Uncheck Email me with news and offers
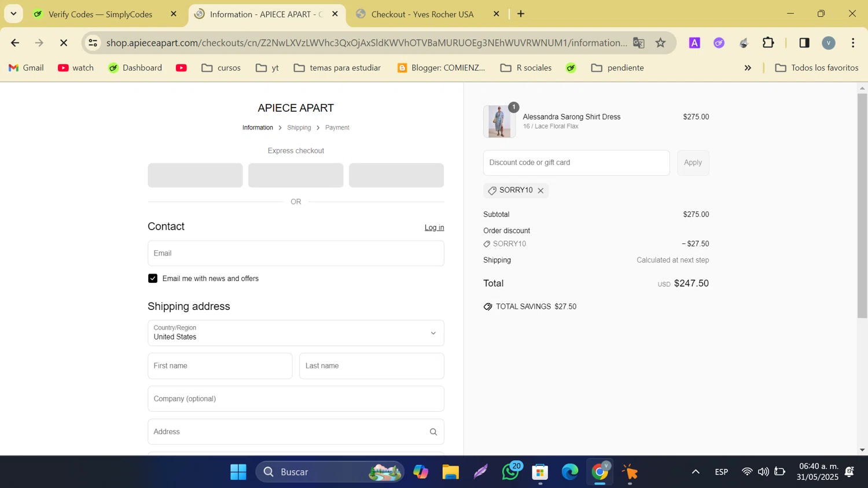 point(153,279)
